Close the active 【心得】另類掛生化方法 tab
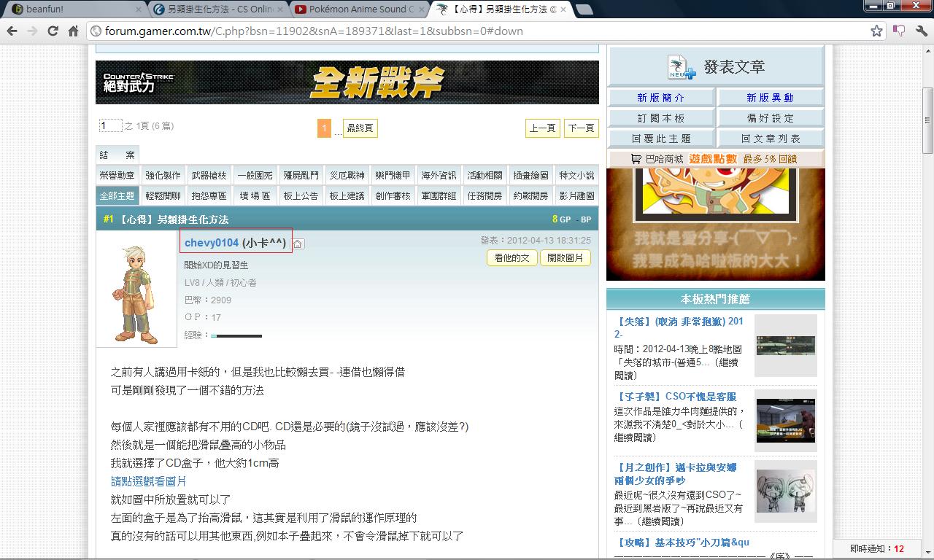934x560 pixels. (x=563, y=9)
